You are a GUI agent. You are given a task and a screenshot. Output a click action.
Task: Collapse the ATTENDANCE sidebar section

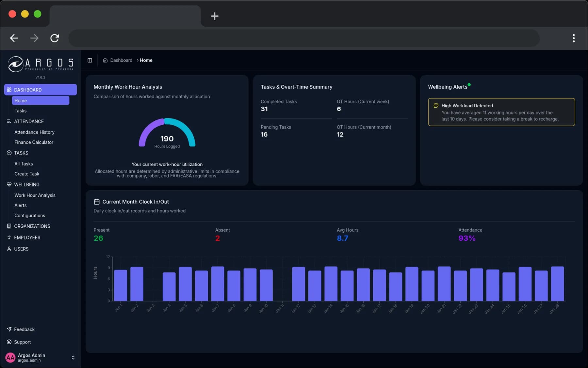41,121
